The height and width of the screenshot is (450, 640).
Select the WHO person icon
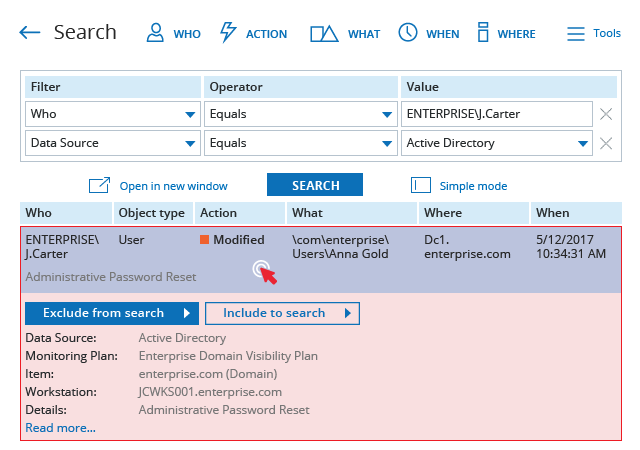[x=155, y=33]
